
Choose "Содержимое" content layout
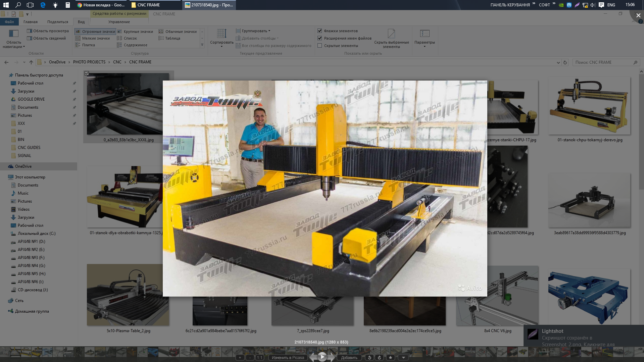(132, 45)
